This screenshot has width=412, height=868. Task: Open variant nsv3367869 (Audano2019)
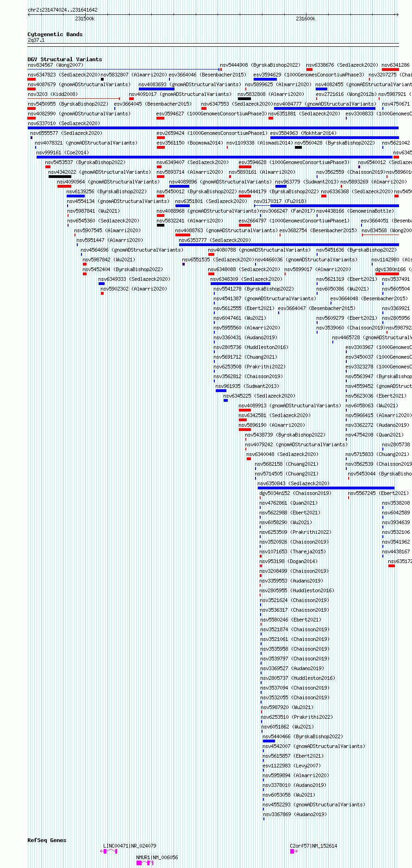[x=295, y=815]
